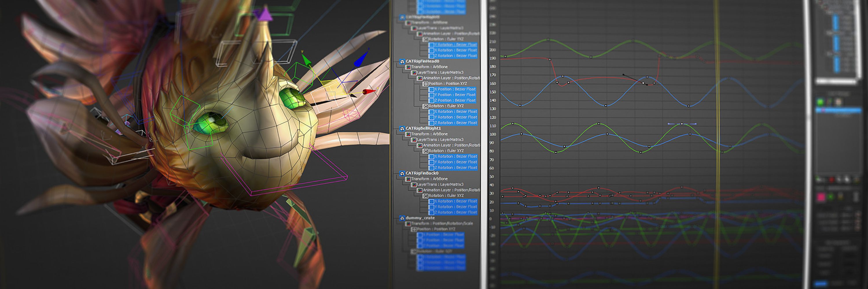Viewport: 868px width, 289px height.
Task: Select Animation Layer row under CATRigBellRight1
Action: click(451, 145)
